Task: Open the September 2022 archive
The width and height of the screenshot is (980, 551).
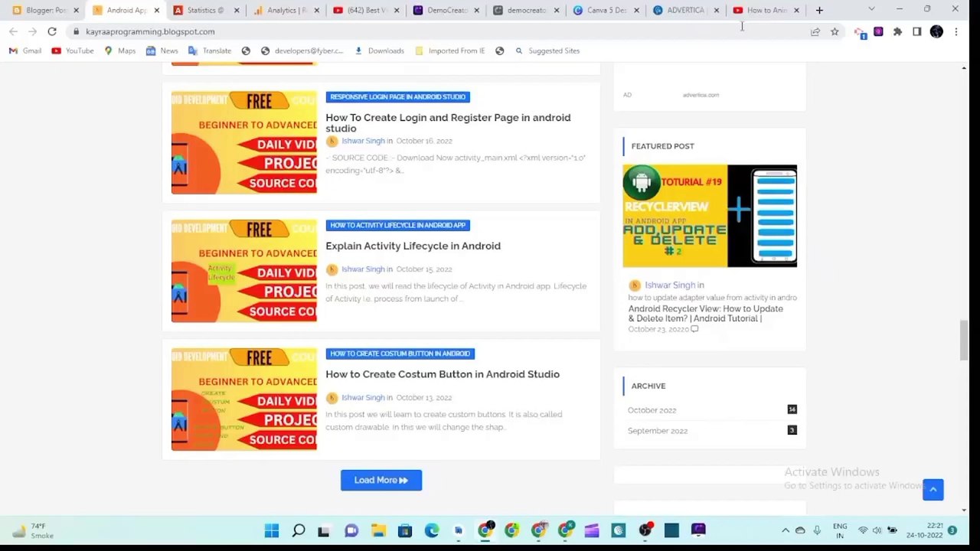Action: (x=658, y=431)
